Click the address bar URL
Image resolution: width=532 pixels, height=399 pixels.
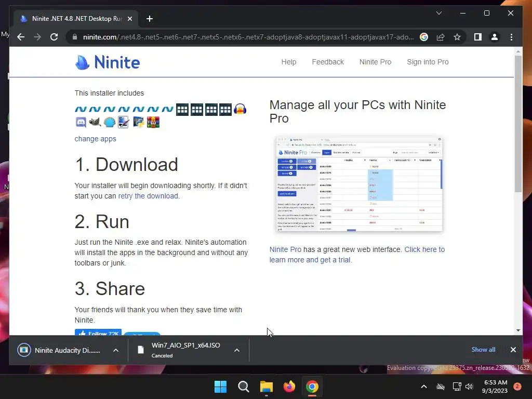point(248,37)
